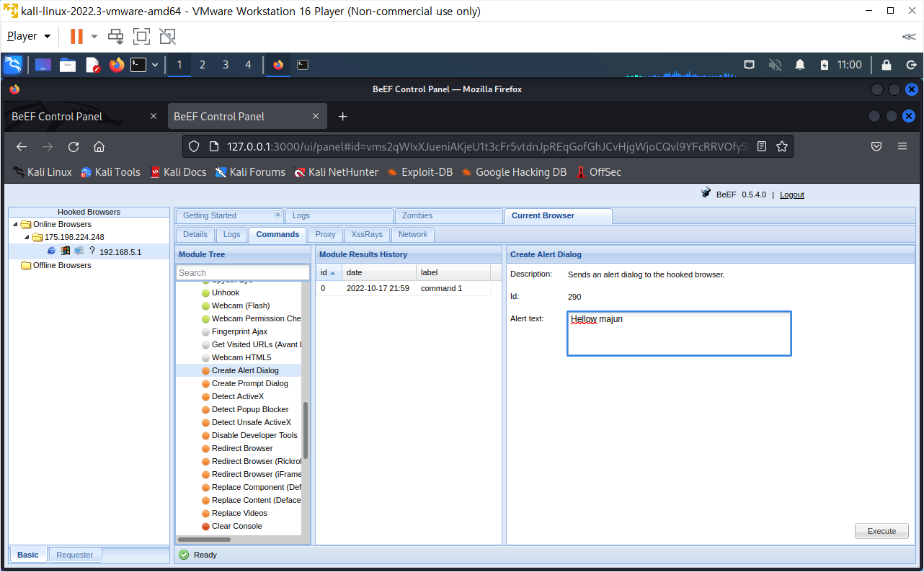Click the notifications bell icon

pyautogui.click(x=800, y=65)
